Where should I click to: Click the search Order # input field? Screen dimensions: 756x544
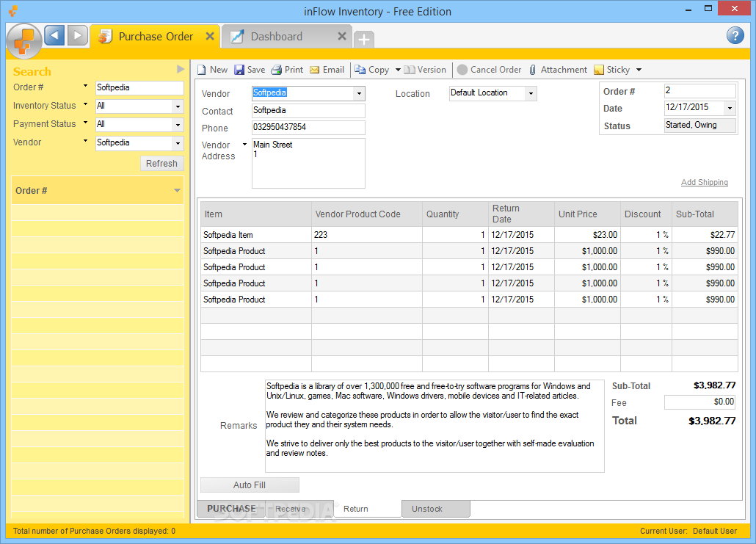139,88
